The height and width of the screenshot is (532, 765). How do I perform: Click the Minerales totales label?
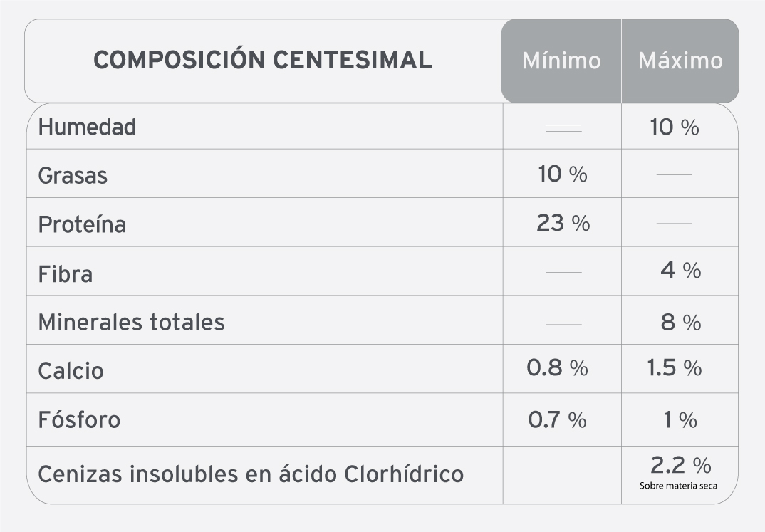pyautogui.click(x=131, y=323)
